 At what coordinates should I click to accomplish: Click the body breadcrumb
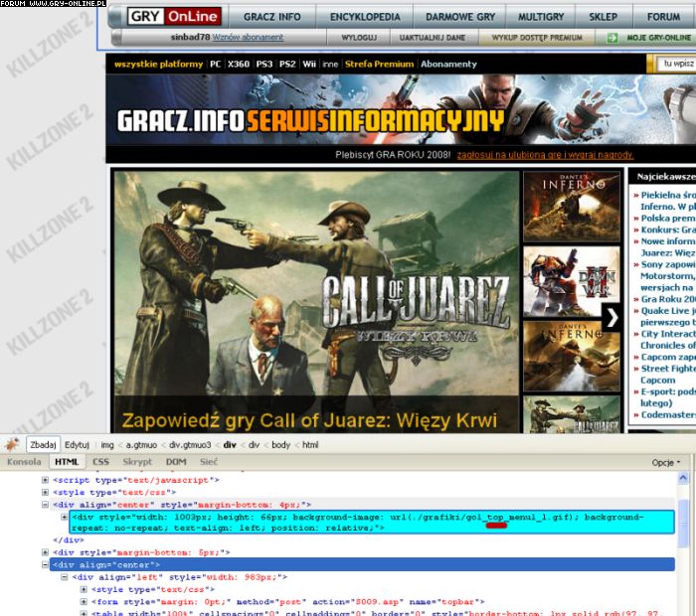pos(280,445)
